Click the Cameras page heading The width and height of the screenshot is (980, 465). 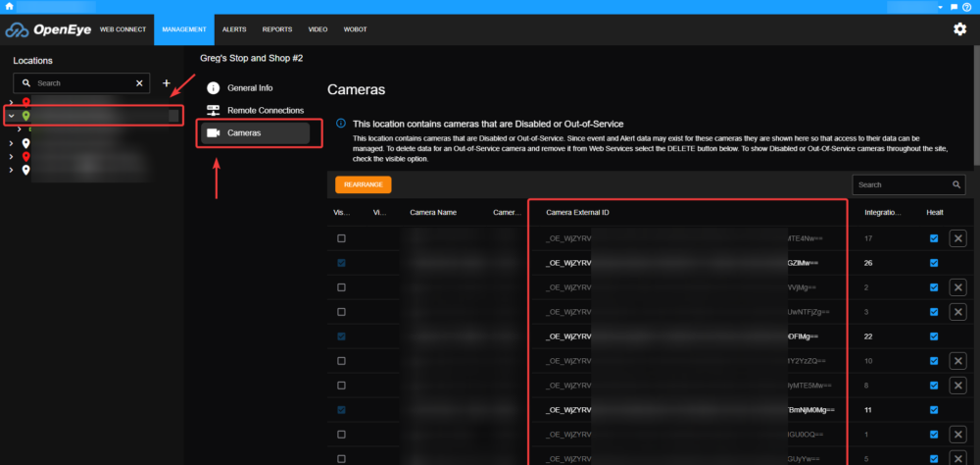(x=357, y=89)
